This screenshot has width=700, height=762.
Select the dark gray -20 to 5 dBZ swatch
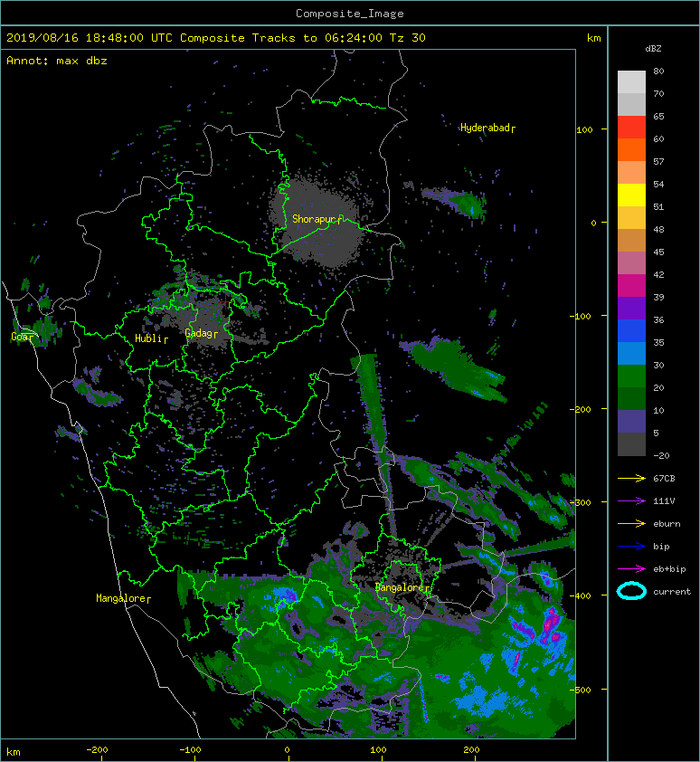click(631, 444)
